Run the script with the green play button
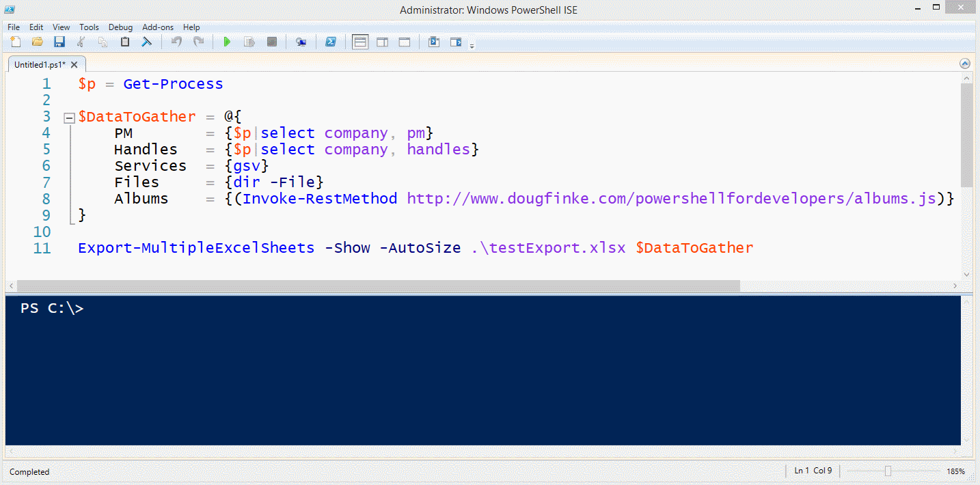The image size is (980, 485). tap(227, 42)
